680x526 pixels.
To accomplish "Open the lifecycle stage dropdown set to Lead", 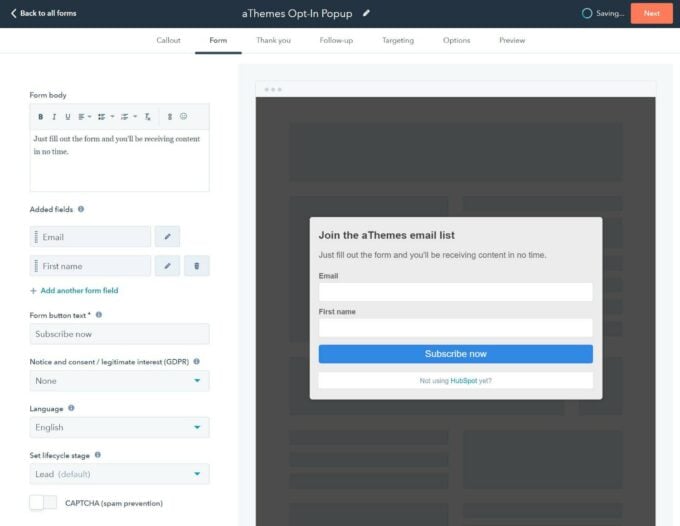I will pos(119,474).
